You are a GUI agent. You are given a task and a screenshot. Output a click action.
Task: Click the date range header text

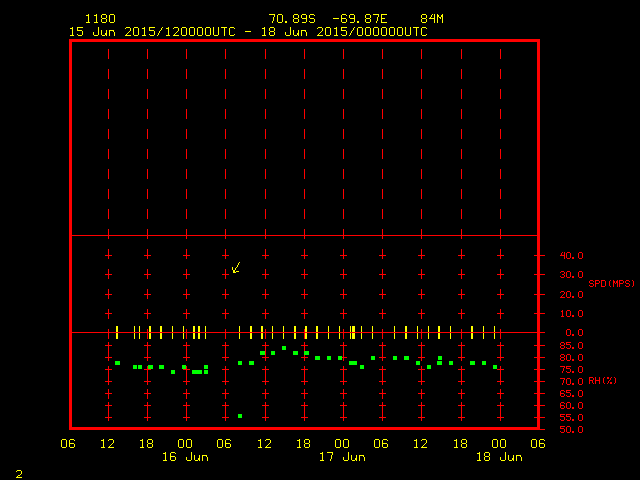tap(247, 32)
